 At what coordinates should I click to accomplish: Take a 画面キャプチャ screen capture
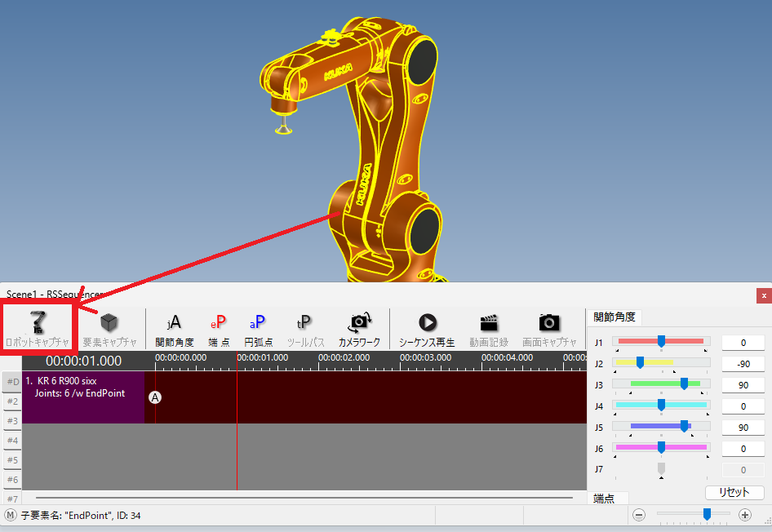point(549,330)
